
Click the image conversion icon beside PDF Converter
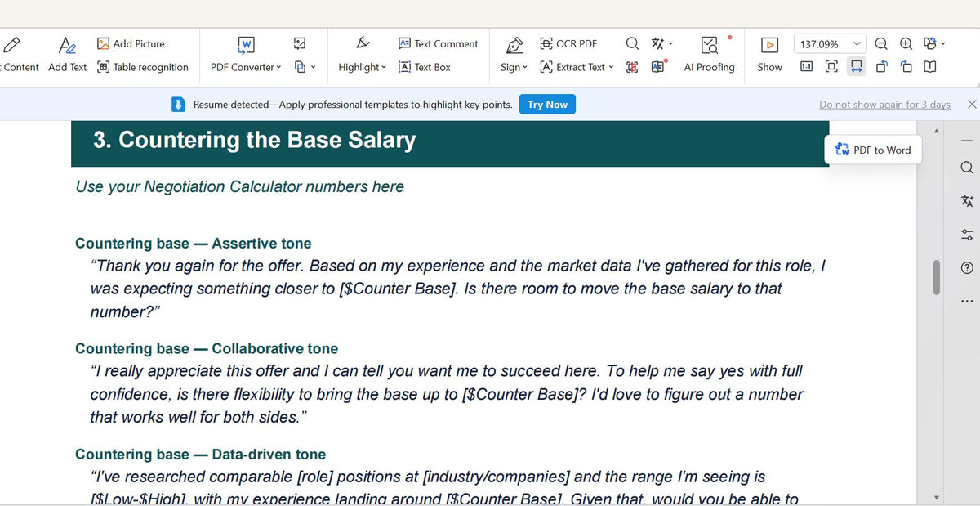pyautogui.click(x=300, y=43)
